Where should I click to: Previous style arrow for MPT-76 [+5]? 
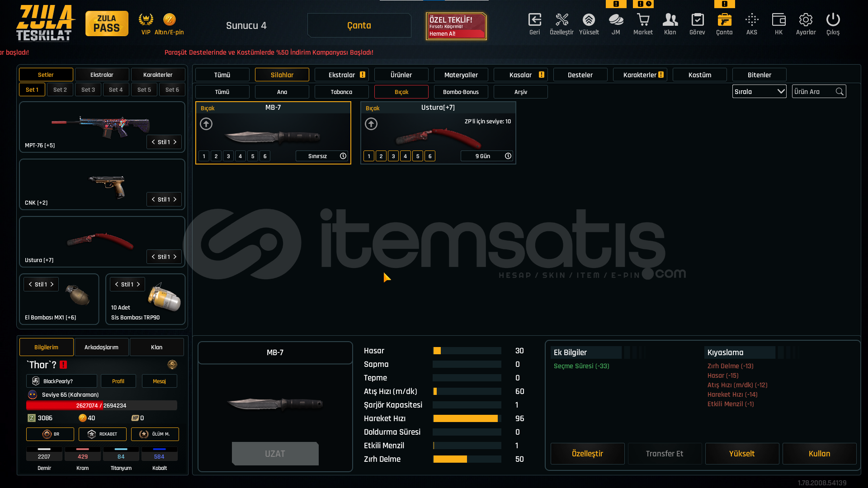click(x=153, y=142)
